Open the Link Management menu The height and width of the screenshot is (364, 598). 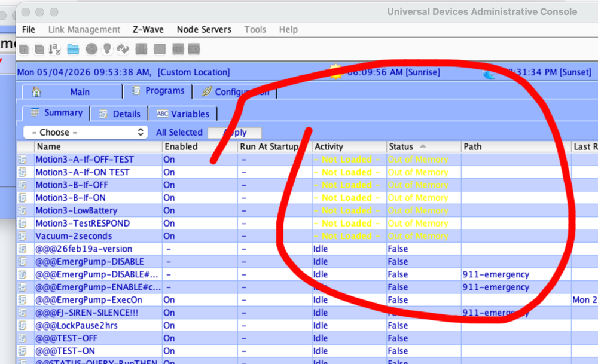[x=84, y=30]
